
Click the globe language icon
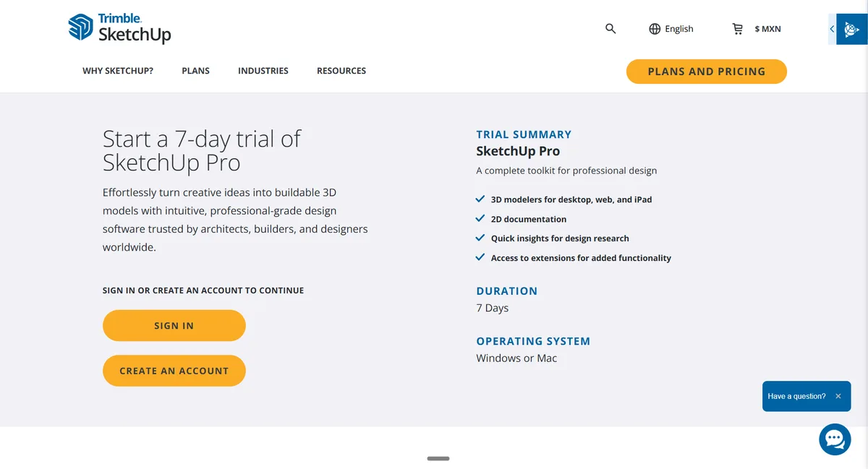pos(655,29)
